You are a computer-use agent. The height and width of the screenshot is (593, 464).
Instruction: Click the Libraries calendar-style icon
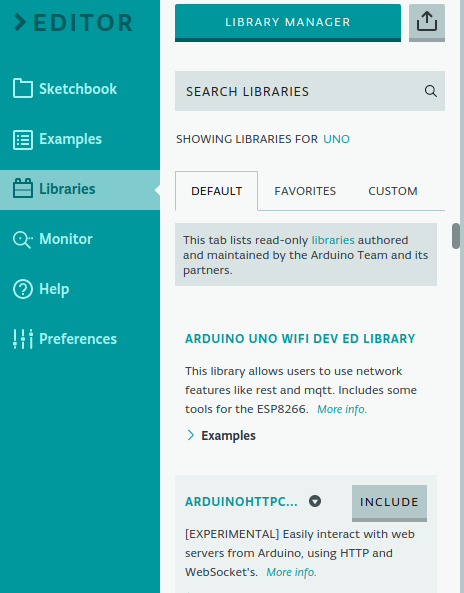(x=22, y=188)
